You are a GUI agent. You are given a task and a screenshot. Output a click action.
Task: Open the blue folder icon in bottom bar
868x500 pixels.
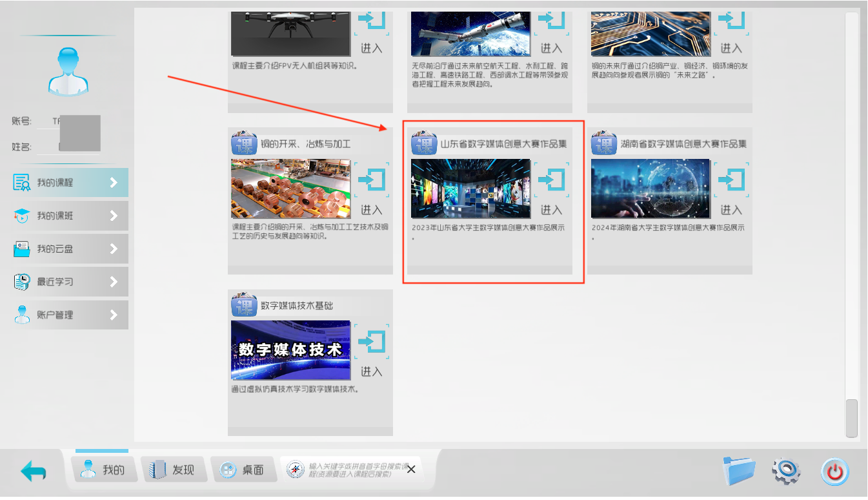pos(739,471)
